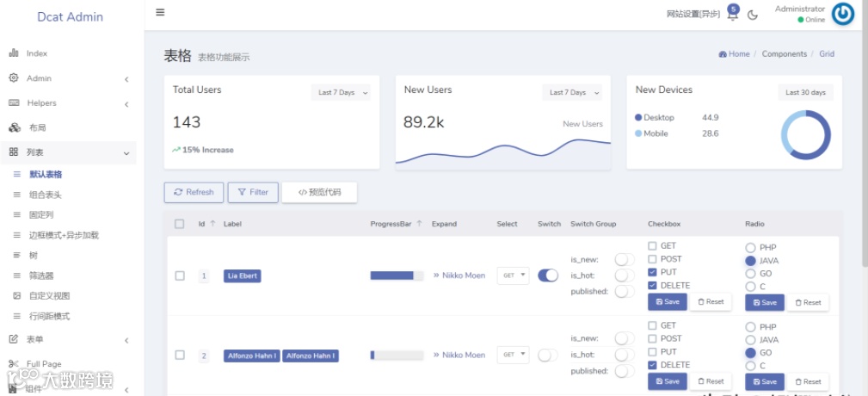The height and width of the screenshot is (396, 868).
Task: Save the row 1 Checkbox selection
Action: click(667, 302)
